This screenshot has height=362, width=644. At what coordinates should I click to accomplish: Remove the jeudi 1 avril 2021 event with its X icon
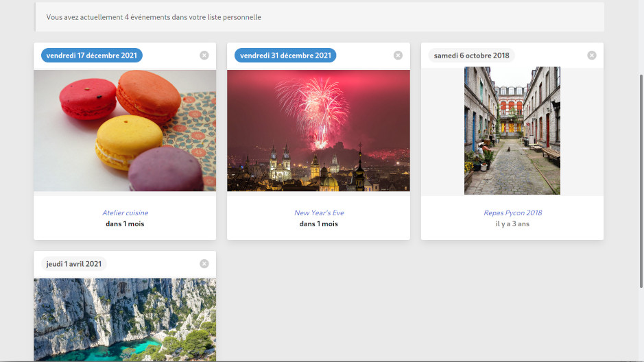coord(204,264)
